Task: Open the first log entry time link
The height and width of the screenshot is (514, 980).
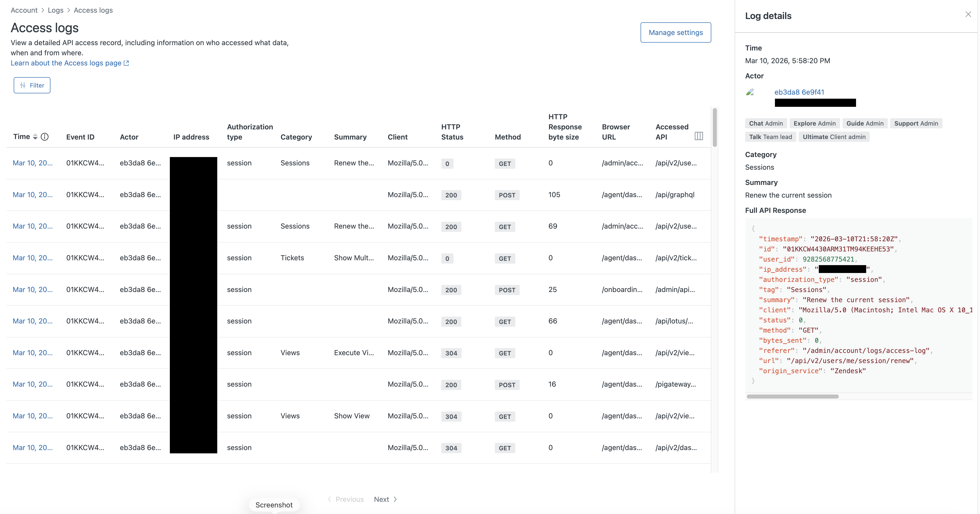Action: click(x=33, y=163)
